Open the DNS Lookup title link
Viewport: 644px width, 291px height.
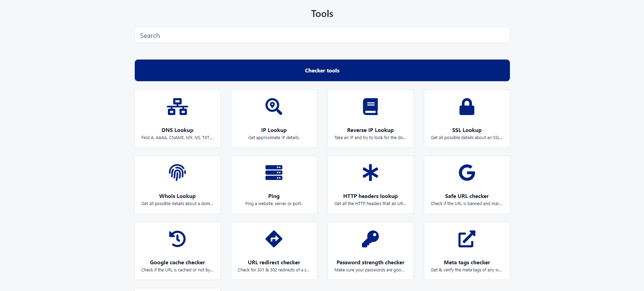[177, 130]
